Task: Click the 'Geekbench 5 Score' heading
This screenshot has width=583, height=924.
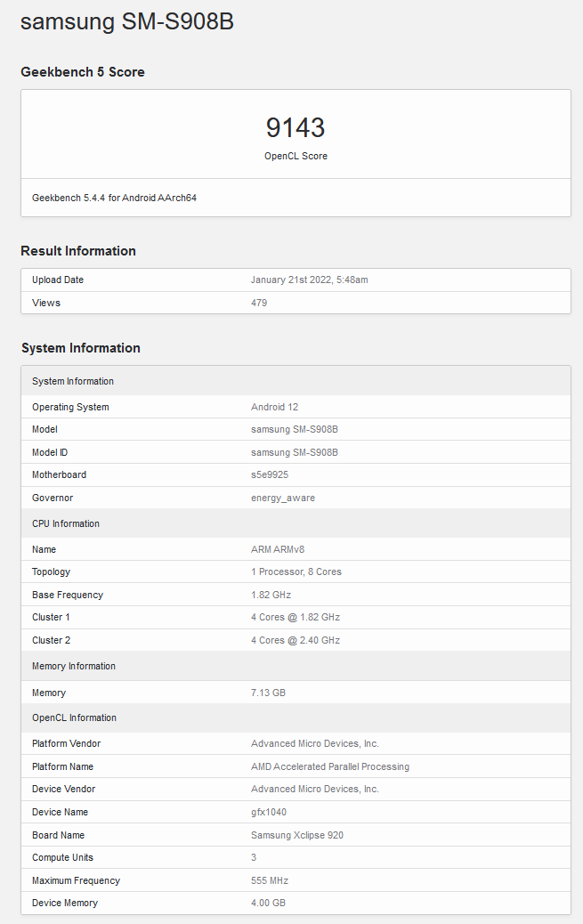Action: pyautogui.click(x=83, y=72)
